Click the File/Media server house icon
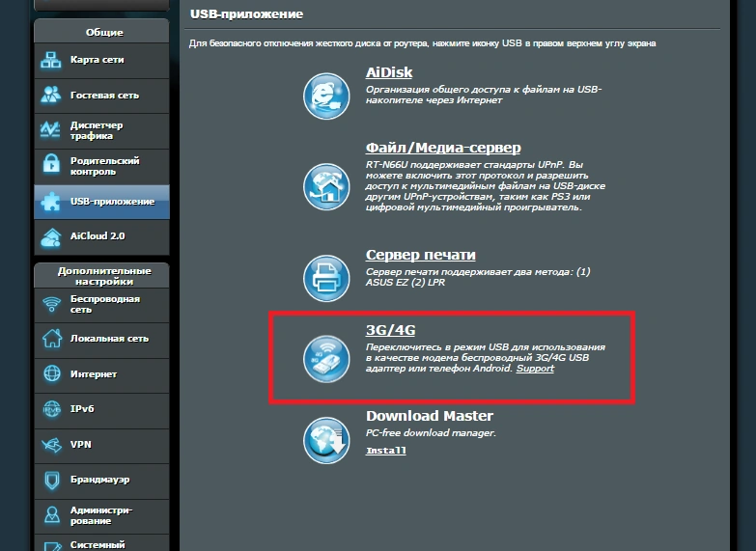This screenshot has height=551, width=756. (x=326, y=186)
